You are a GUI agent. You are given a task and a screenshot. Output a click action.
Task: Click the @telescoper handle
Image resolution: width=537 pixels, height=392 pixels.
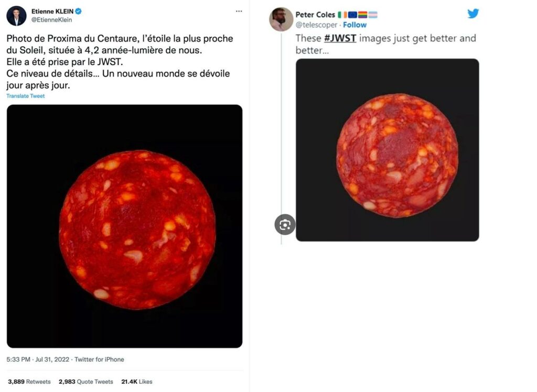(x=317, y=25)
